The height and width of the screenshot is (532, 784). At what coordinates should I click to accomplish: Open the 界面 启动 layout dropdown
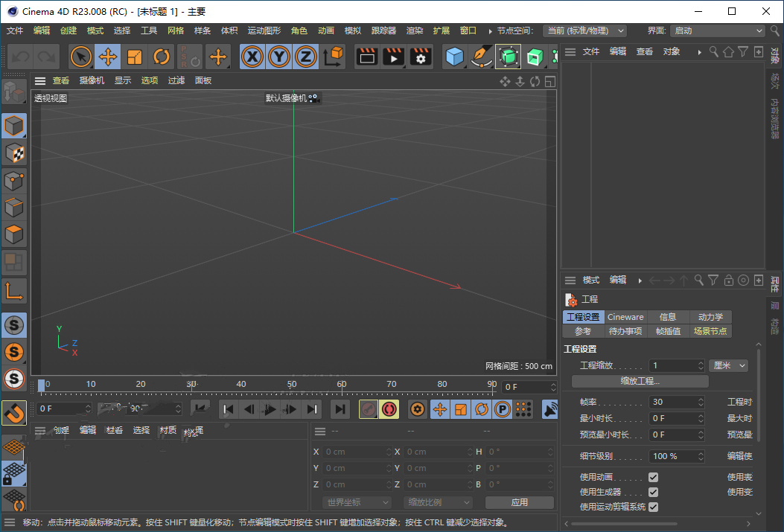(x=718, y=31)
